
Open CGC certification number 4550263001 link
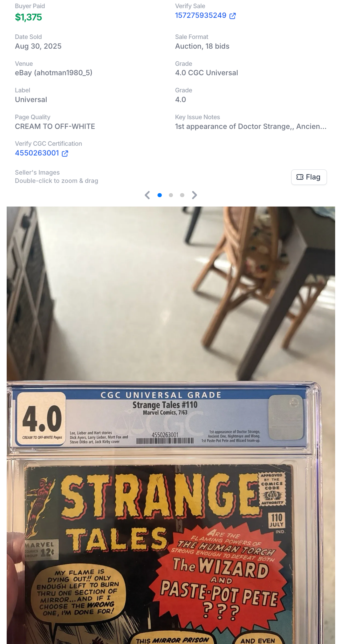[x=37, y=153]
